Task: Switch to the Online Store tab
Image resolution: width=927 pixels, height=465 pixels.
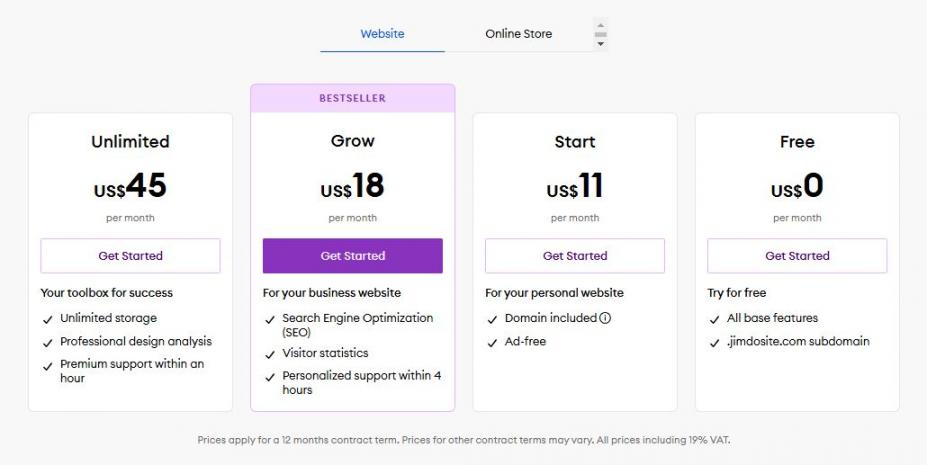Action: (518, 34)
